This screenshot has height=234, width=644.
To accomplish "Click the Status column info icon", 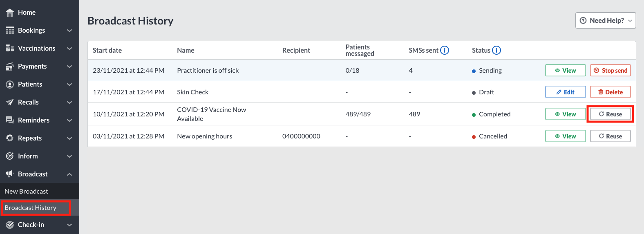I will (x=496, y=50).
